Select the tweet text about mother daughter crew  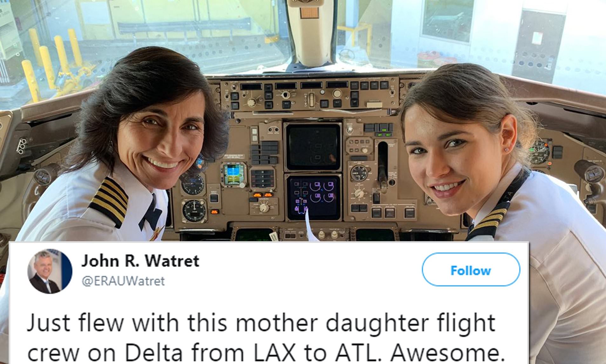pos(266,338)
